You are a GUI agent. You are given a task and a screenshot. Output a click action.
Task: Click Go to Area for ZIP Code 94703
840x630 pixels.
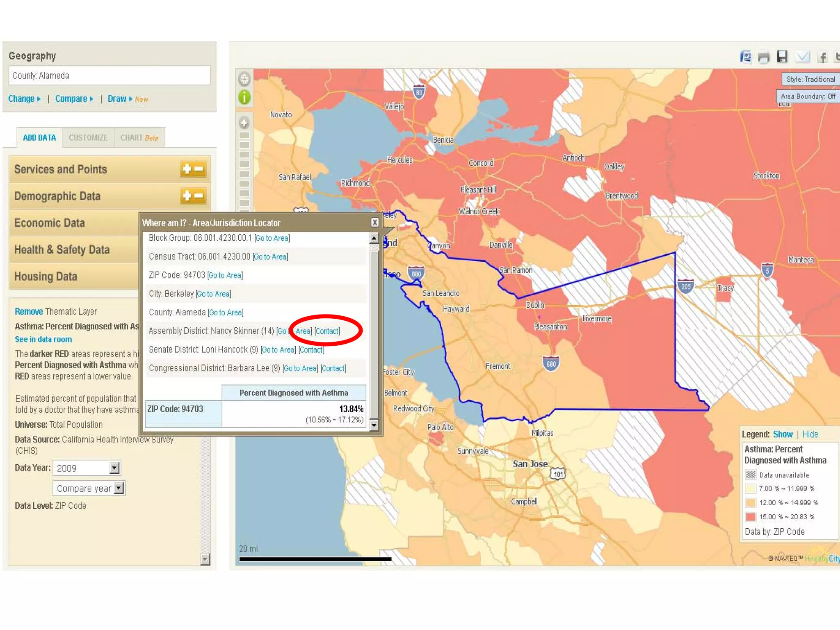[225, 275]
